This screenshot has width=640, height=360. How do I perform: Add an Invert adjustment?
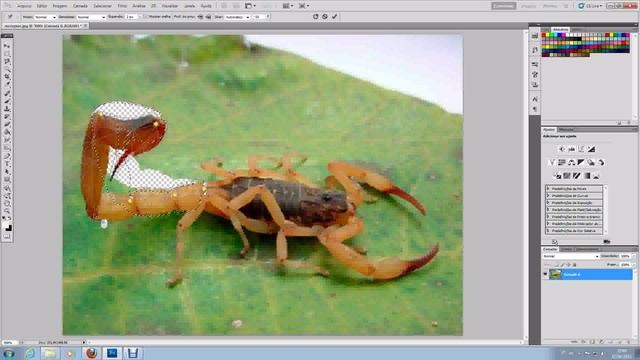click(x=558, y=176)
